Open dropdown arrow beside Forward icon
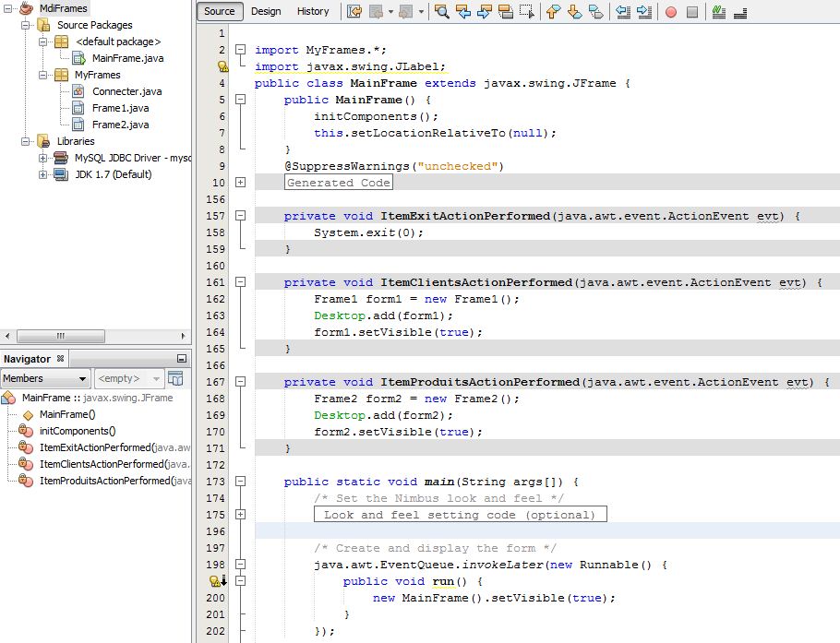The image size is (840, 643). point(421,12)
